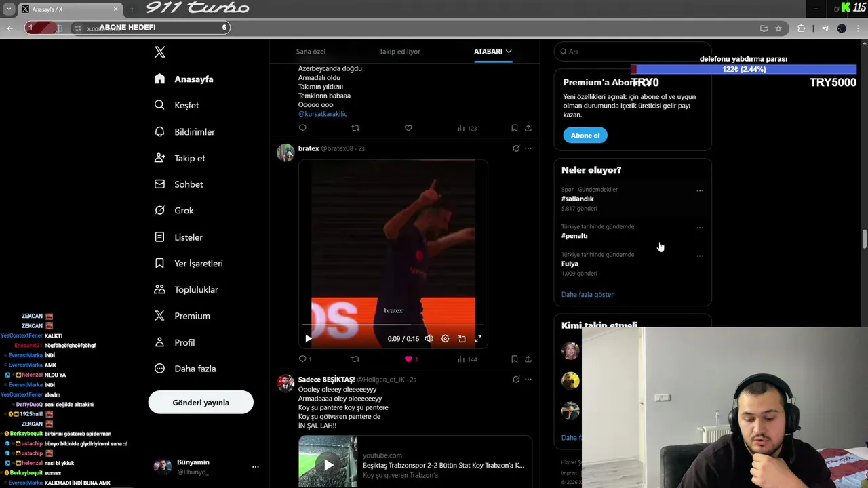Open Topluluklar communities
The height and width of the screenshot is (488, 868).
pos(186,289)
